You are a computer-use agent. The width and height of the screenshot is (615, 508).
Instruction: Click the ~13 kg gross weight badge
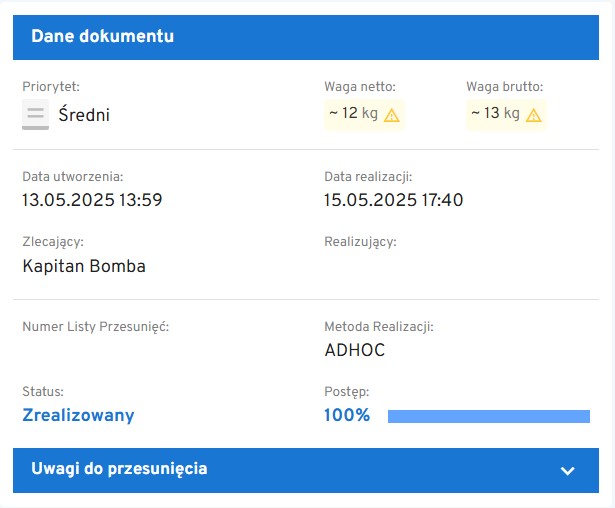495,114
